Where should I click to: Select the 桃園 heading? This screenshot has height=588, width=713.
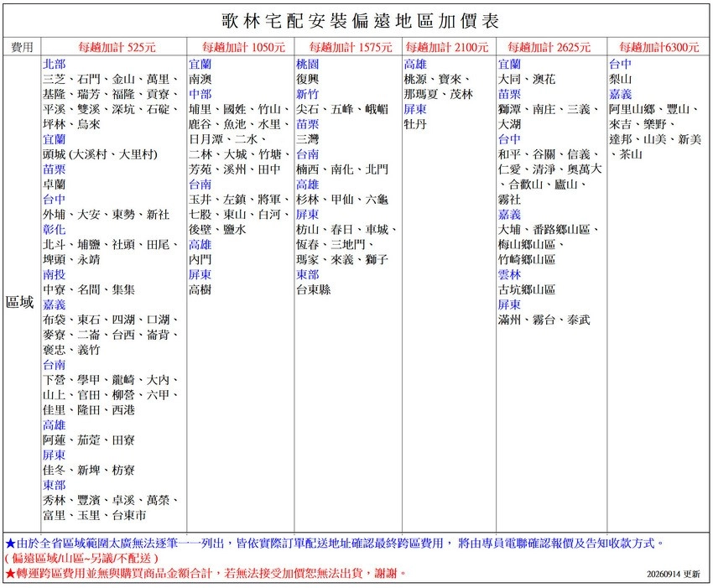(307, 64)
